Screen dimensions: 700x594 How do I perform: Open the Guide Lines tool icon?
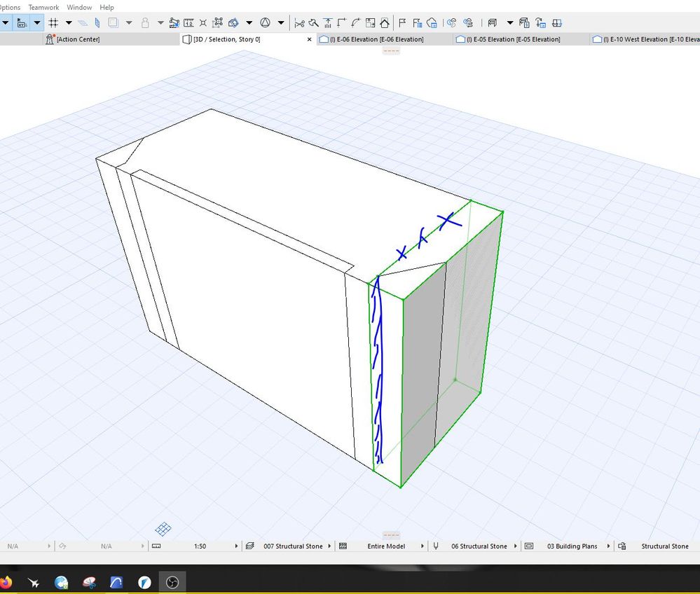pos(97,22)
